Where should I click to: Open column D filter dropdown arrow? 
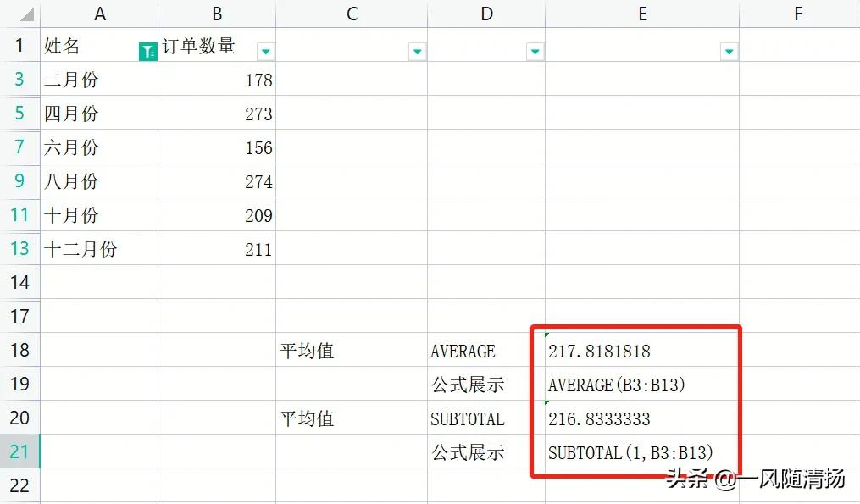tap(535, 53)
